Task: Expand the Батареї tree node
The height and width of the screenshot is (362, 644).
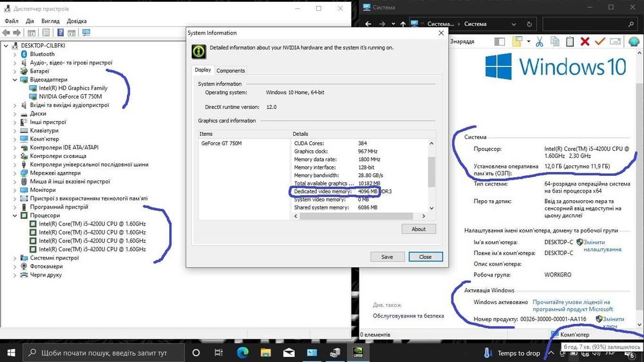Action: [x=15, y=71]
